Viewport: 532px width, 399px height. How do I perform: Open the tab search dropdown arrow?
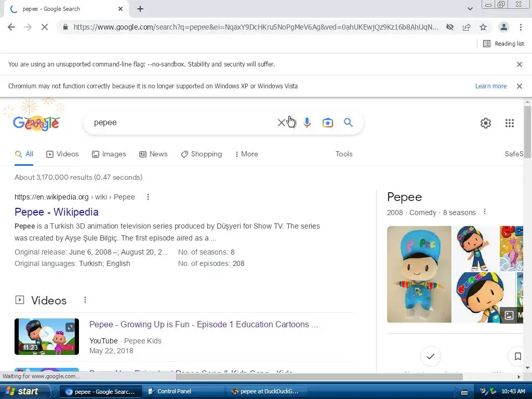[470, 9]
